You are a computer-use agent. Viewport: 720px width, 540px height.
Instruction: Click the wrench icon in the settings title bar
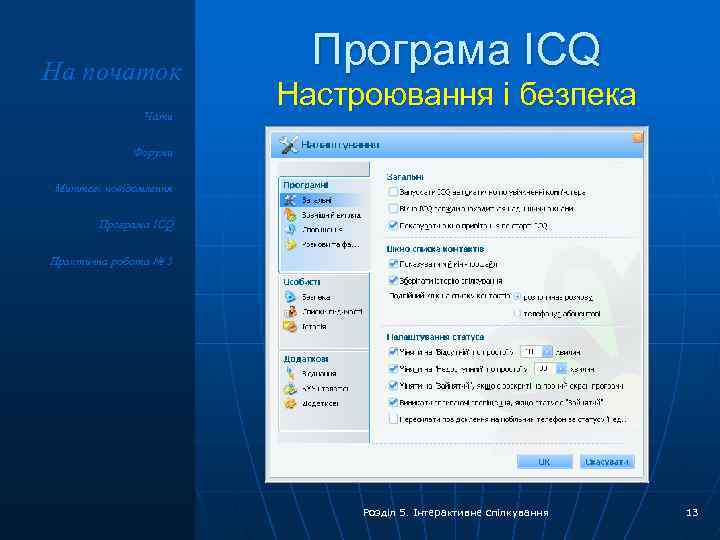point(288,145)
